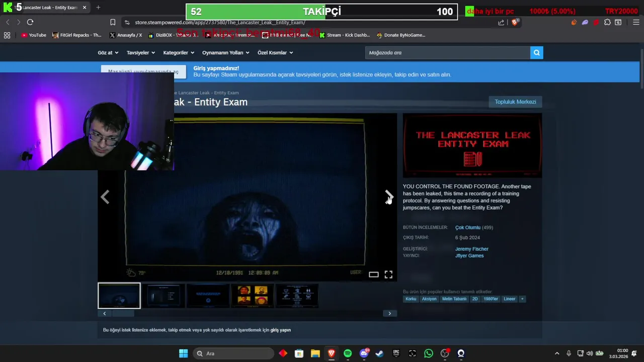Open screenshot in fullscreen mode
The width and height of the screenshot is (644, 362).
(x=388, y=275)
